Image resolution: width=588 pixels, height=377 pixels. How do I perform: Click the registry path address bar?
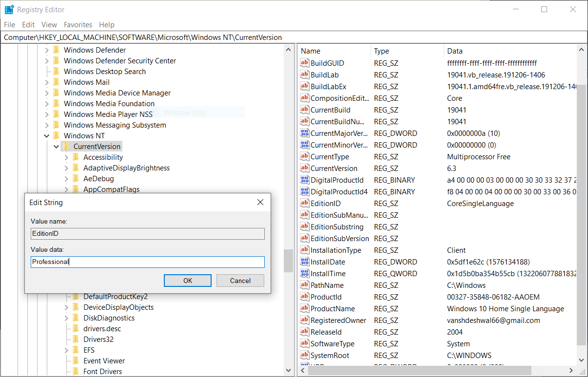coord(294,38)
